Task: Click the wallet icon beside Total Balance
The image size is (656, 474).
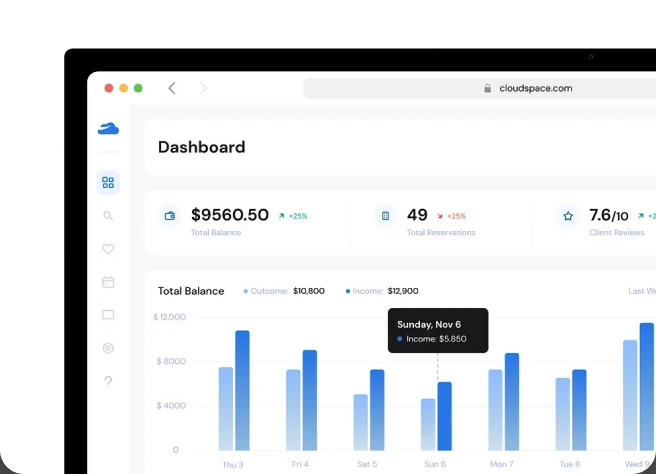Action: coord(170,216)
